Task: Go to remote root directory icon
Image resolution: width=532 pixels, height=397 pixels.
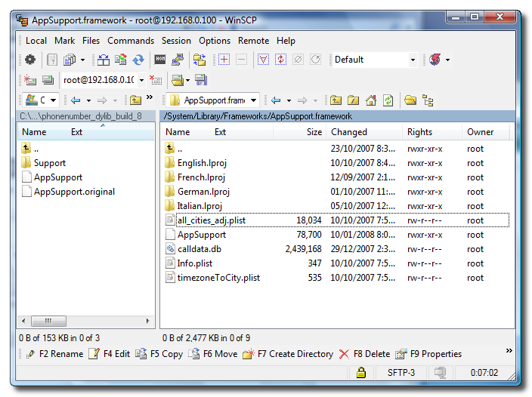Action: pos(353,100)
